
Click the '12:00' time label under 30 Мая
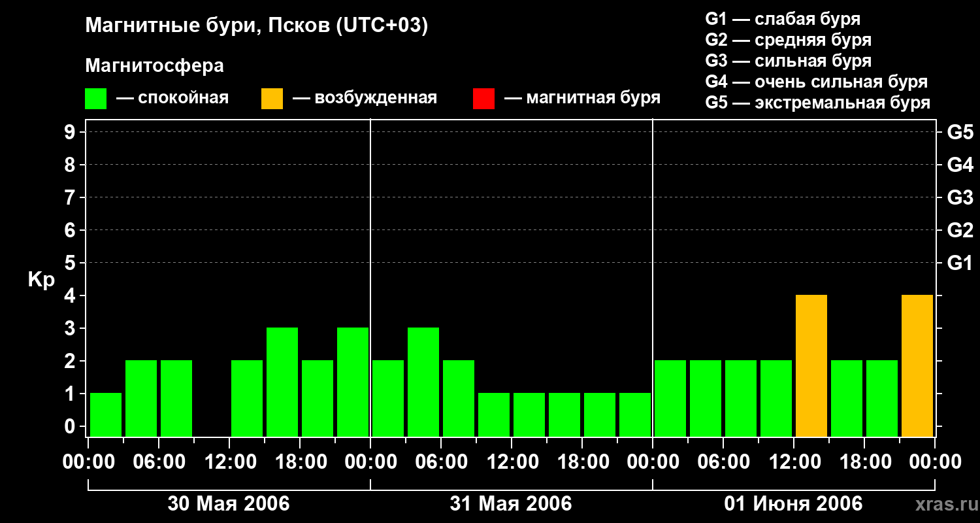coord(229,462)
